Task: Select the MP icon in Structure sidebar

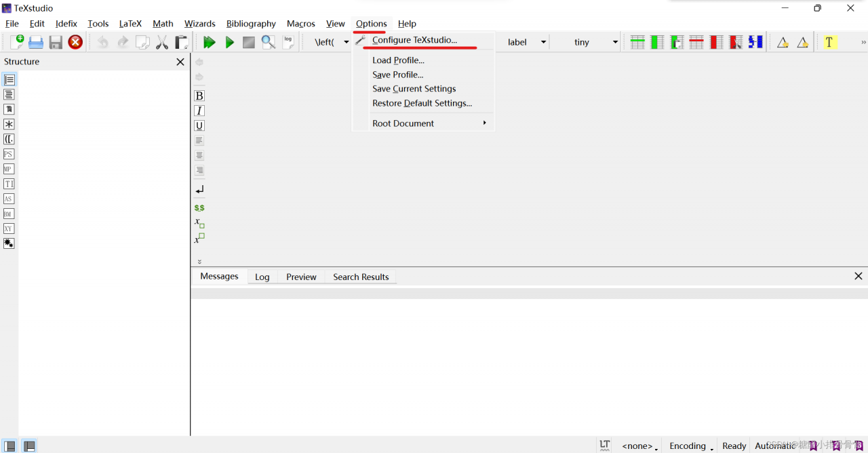Action: [9, 169]
